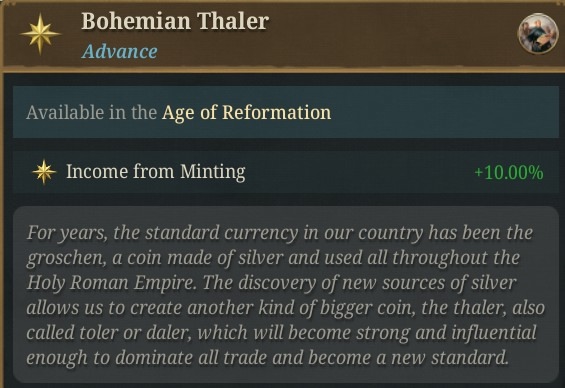Select the Bohemian Thaler title text
Screen dimensions: 565x388
click(x=175, y=22)
